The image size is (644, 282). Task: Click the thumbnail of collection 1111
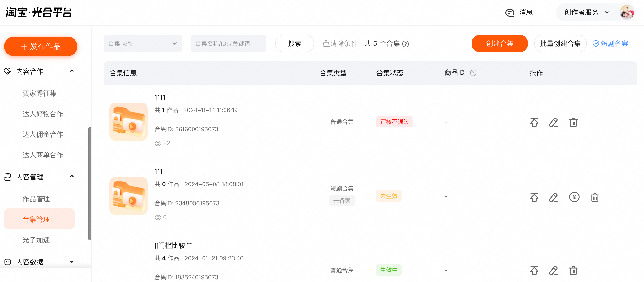click(128, 122)
